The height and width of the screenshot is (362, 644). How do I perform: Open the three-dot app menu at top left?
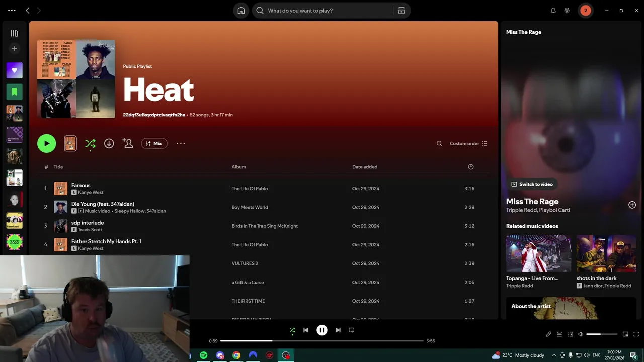(12, 11)
